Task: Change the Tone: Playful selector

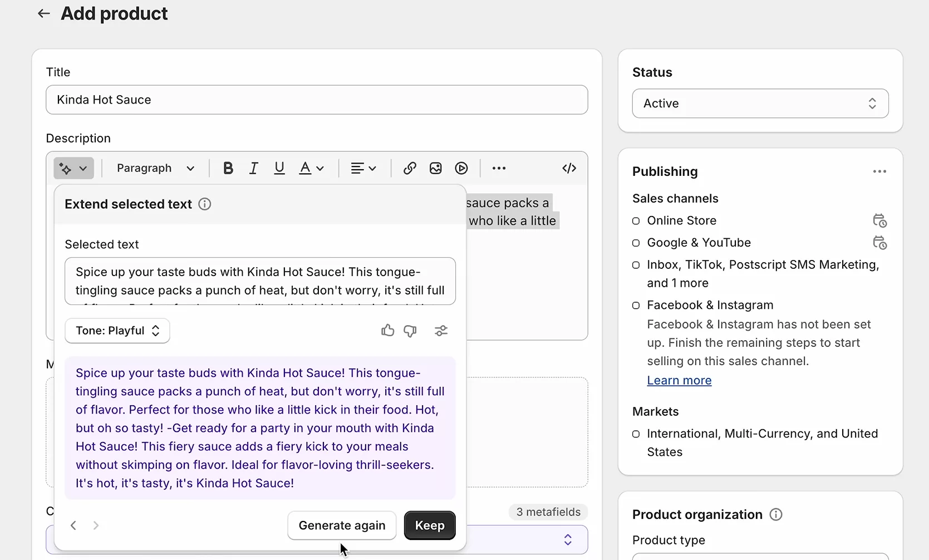Action: pos(117,331)
